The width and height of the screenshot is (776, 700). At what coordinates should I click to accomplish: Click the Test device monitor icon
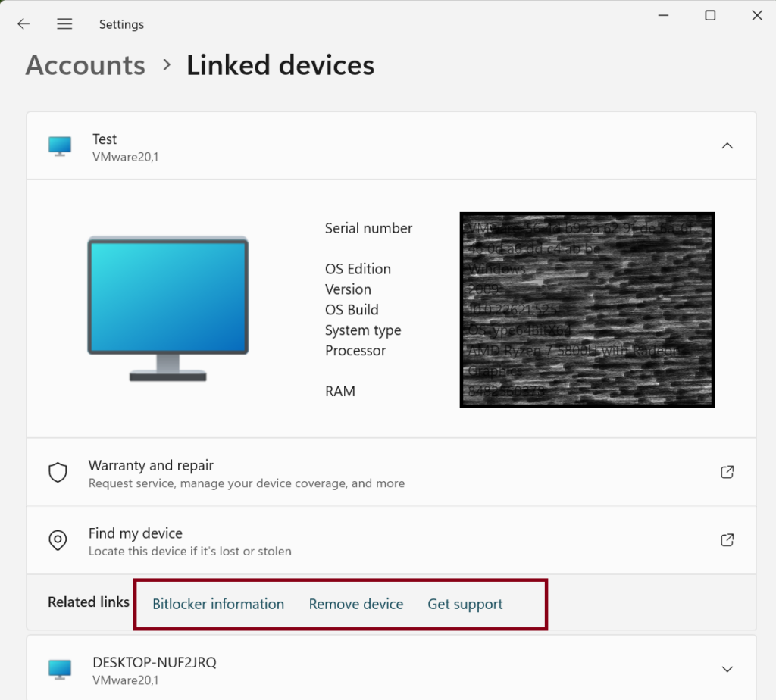59,145
